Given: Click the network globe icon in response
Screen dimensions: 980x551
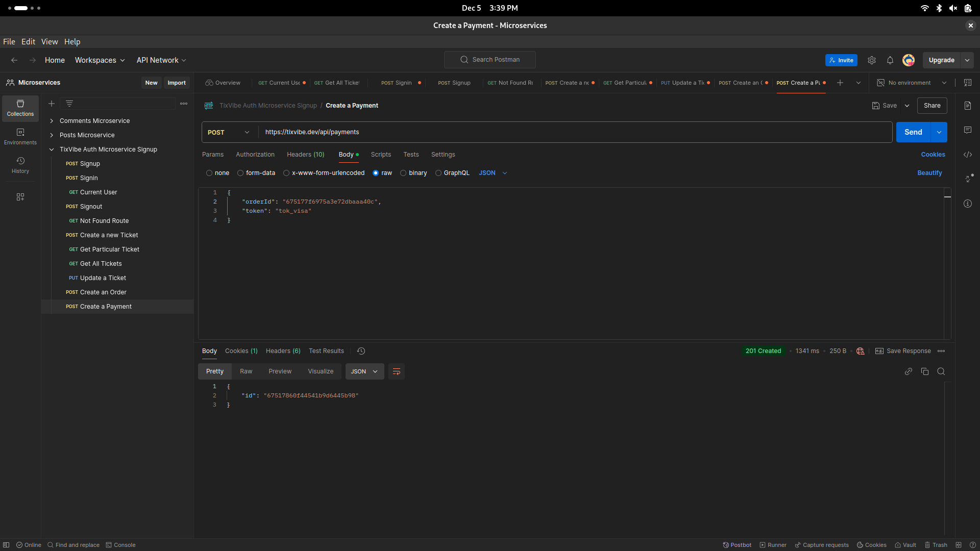Looking at the screenshot, I should point(861,351).
